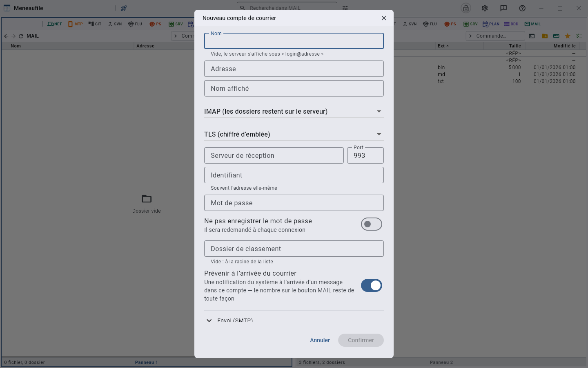Click the Serveur de réception field
The image size is (588, 368).
pyautogui.click(x=274, y=155)
